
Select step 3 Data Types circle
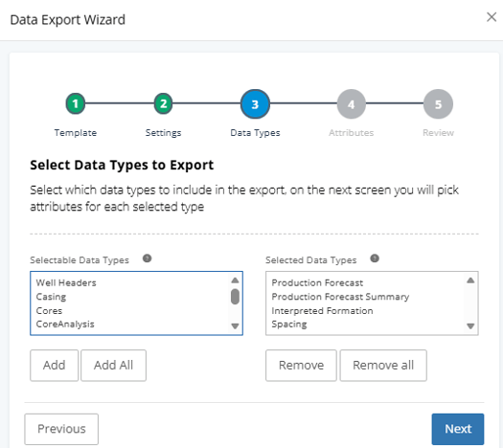tap(255, 104)
